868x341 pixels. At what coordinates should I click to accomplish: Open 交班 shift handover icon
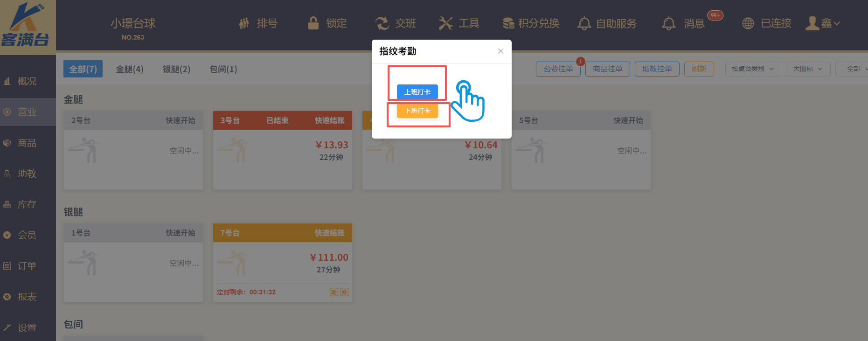(x=382, y=23)
